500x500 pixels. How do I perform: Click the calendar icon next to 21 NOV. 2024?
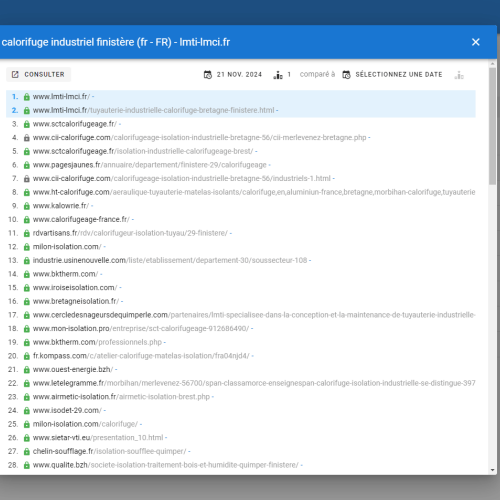[208, 75]
